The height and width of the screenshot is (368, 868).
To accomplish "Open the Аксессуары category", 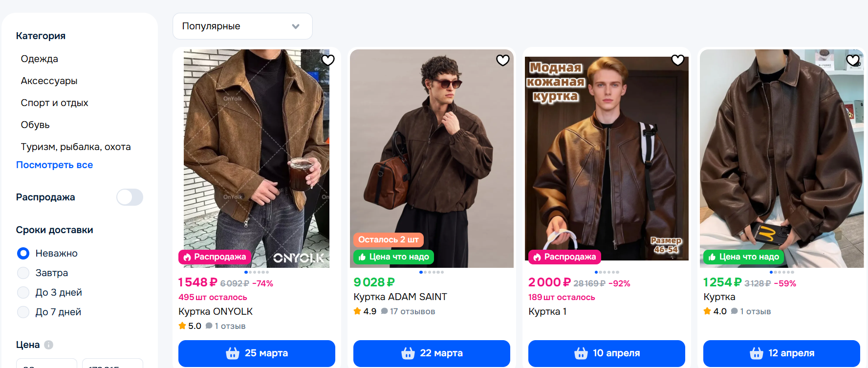I will [x=49, y=81].
